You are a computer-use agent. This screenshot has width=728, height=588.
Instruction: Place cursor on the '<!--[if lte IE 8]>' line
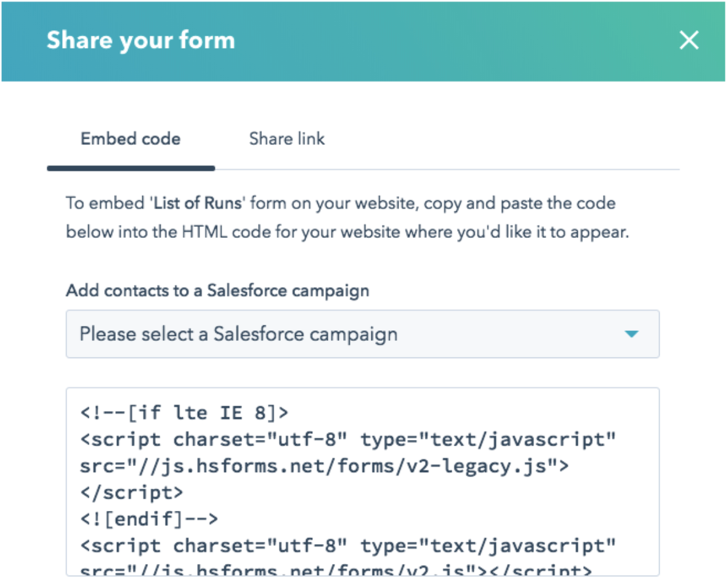coord(184,413)
